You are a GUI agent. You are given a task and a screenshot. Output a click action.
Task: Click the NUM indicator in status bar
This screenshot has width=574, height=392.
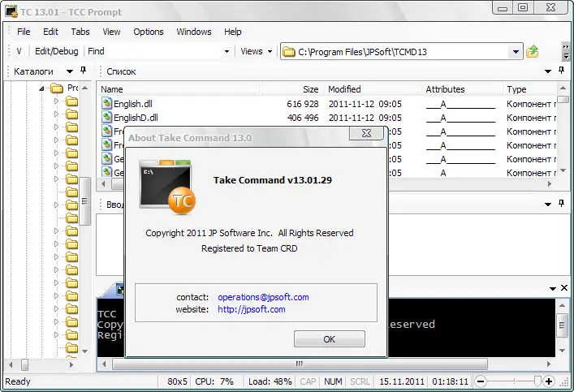[333, 381]
